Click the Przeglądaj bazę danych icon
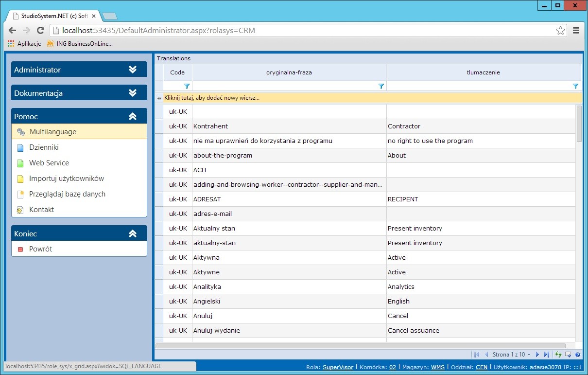 tap(20, 194)
